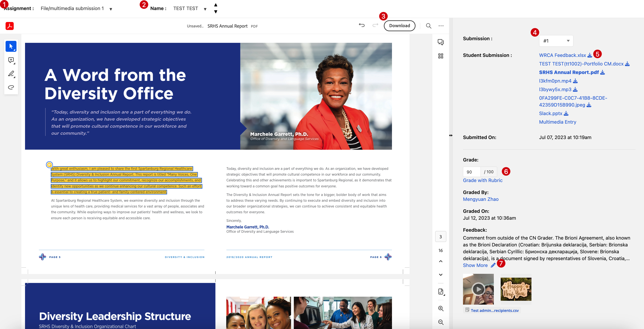644x329 pixels.
Task: Open TEST TEST(tt1002)-Portfolio CM.docx link
Action: (581, 64)
